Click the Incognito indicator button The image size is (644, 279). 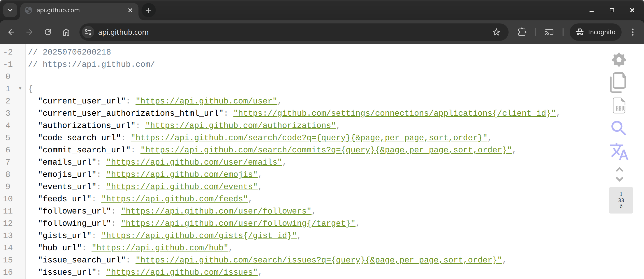pos(595,32)
